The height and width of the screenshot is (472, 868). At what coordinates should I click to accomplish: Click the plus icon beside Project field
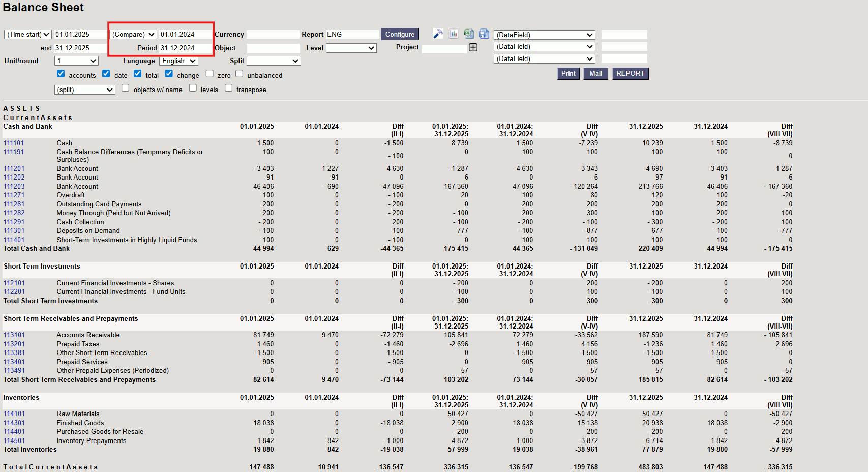(473, 47)
